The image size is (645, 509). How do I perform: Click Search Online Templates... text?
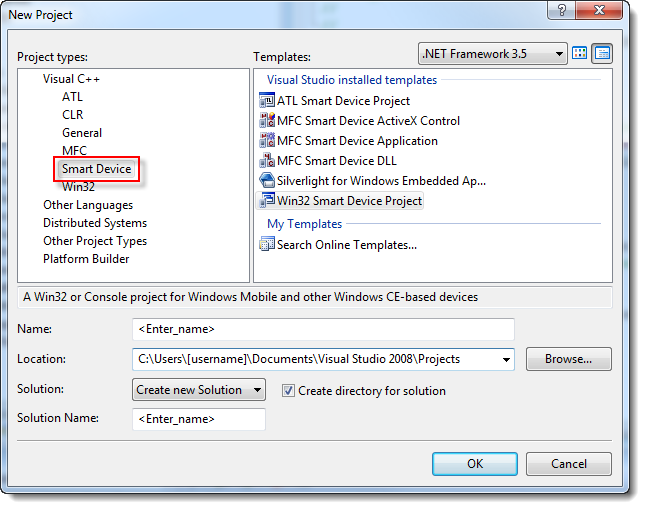tap(347, 245)
